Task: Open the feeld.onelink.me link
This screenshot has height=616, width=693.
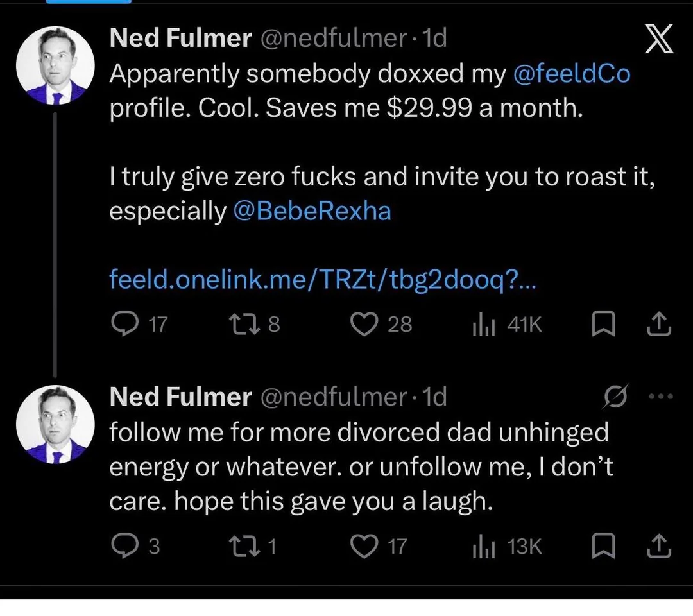Action: [323, 280]
